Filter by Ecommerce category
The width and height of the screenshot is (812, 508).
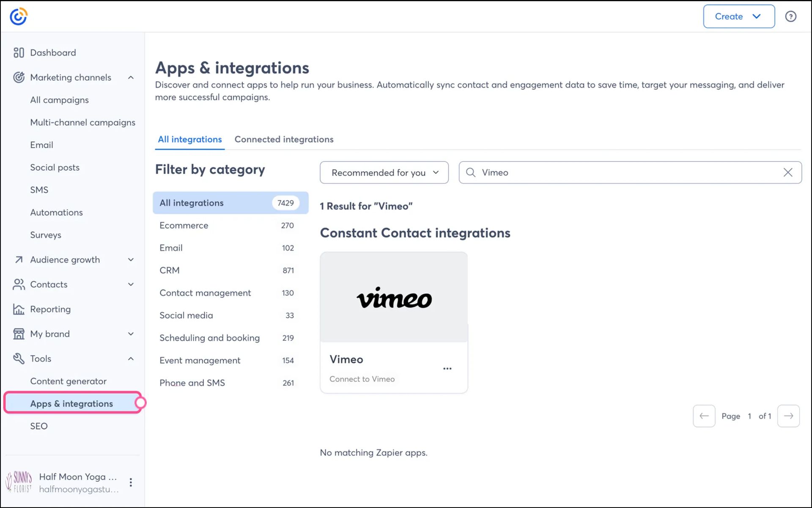[230, 225]
